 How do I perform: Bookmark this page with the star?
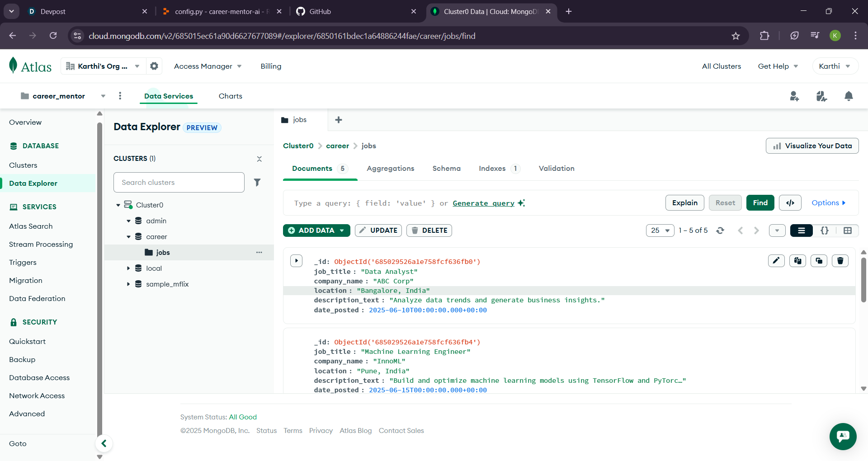(x=736, y=36)
